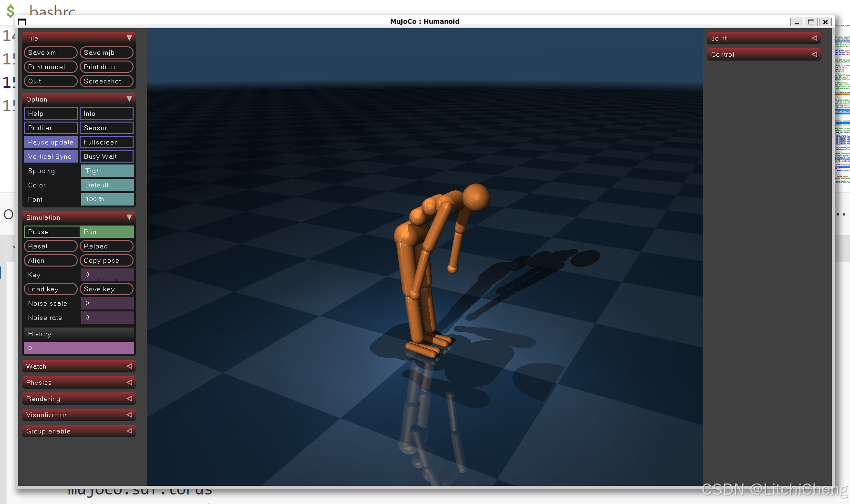Open the Color Default selector
Screen dimensions: 850x504
point(107,185)
